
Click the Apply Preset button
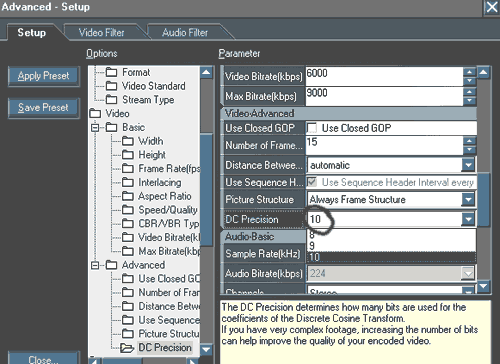(x=44, y=76)
